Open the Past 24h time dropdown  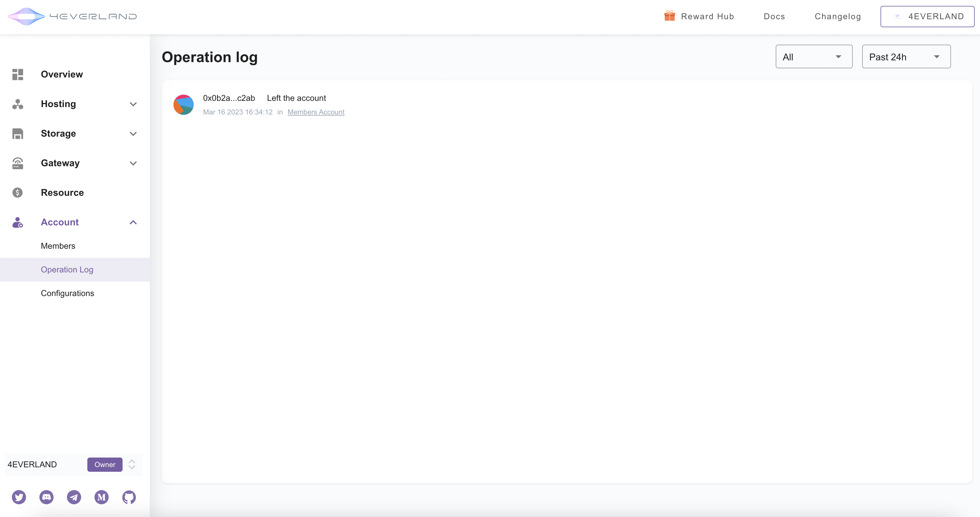pyautogui.click(x=906, y=57)
